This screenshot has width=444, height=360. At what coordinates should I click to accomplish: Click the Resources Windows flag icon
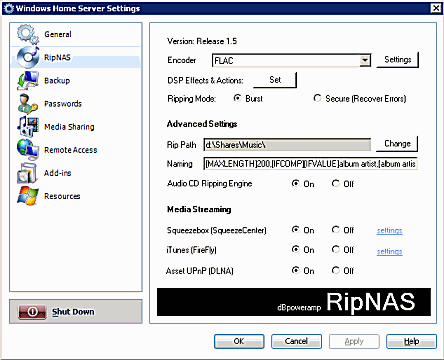28,196
